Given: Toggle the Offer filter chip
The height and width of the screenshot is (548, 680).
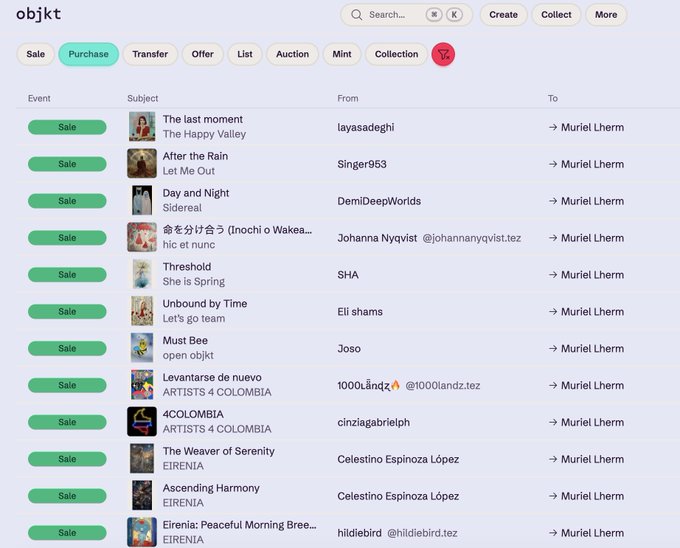Looking at the screenshot, I should click(x=203, y=54).
